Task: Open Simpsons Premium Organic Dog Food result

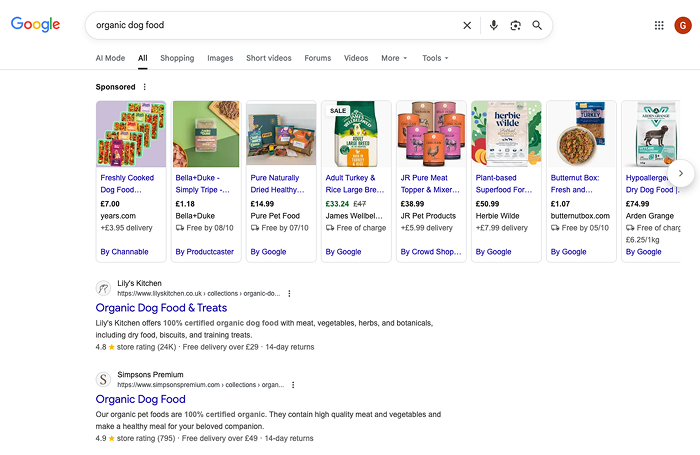Action: click(141, 399)
